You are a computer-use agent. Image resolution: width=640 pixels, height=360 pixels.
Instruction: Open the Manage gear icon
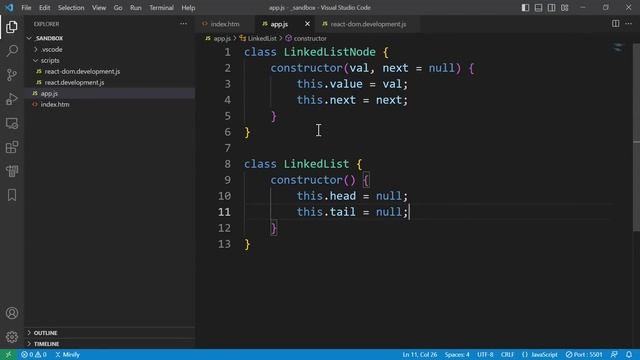(12, 337)
